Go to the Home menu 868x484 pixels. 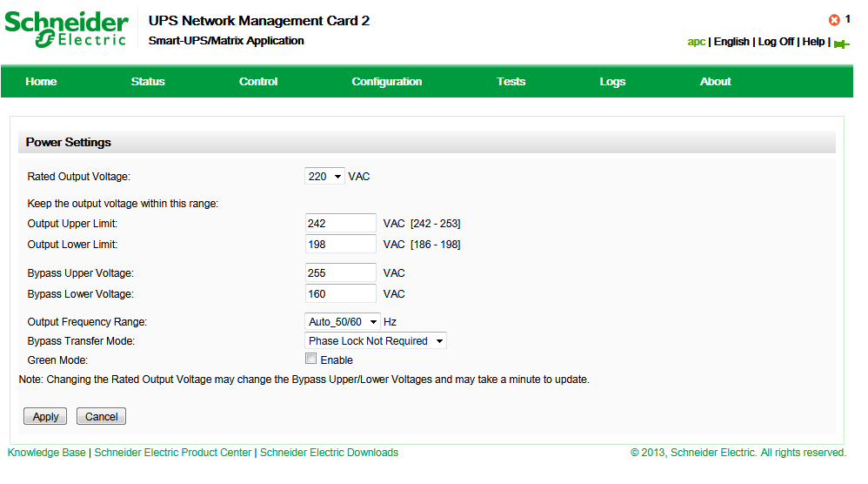tap(41, 82)
